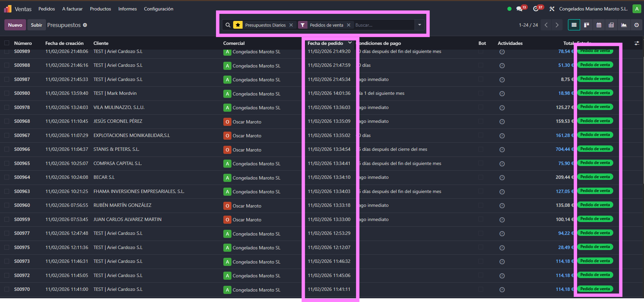Click the Buscar search input field
The width and height of the screenshot is (644, 302).
pos(383,25)
